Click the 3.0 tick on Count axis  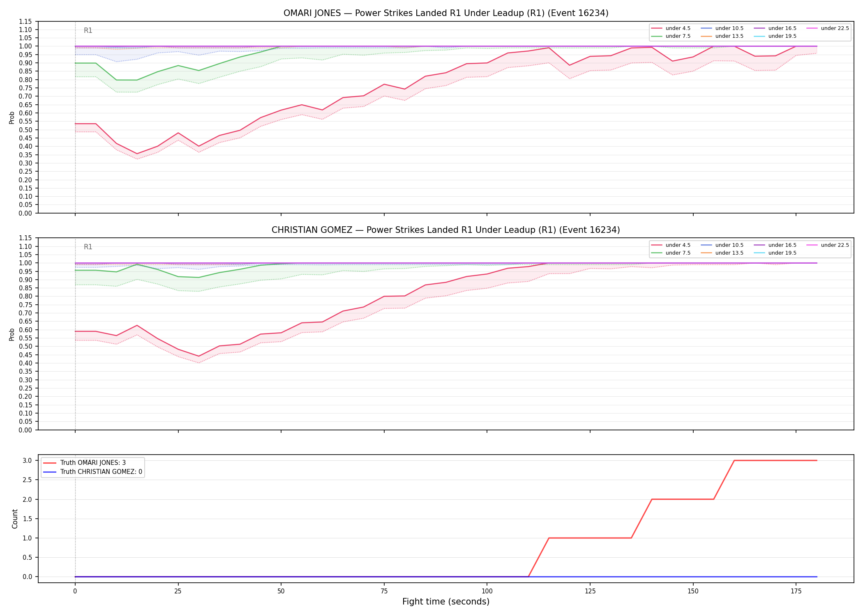click(x=28, y=461)
